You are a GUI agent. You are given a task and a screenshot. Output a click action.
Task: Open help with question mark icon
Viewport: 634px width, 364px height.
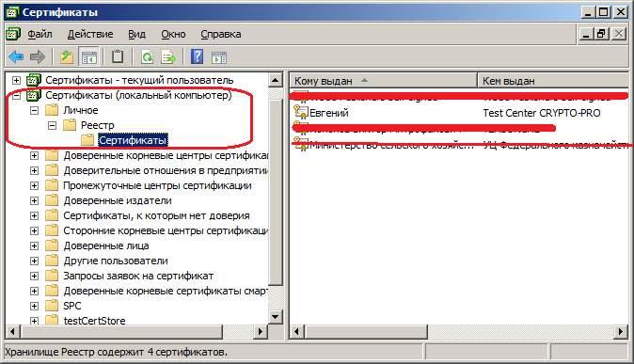coord(197,57)
